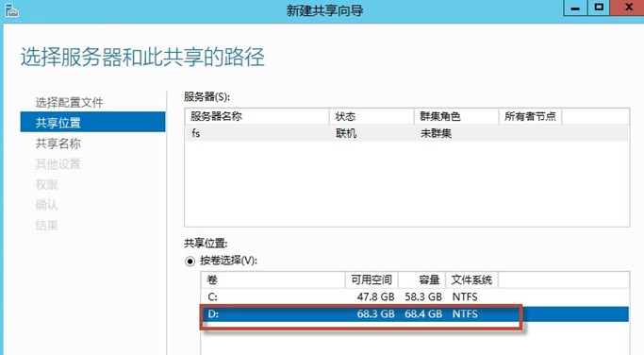The height and width of the screenshot is (355, 644).
Task: Select the 按卷选择 radio button
Action: pos(190,261)
